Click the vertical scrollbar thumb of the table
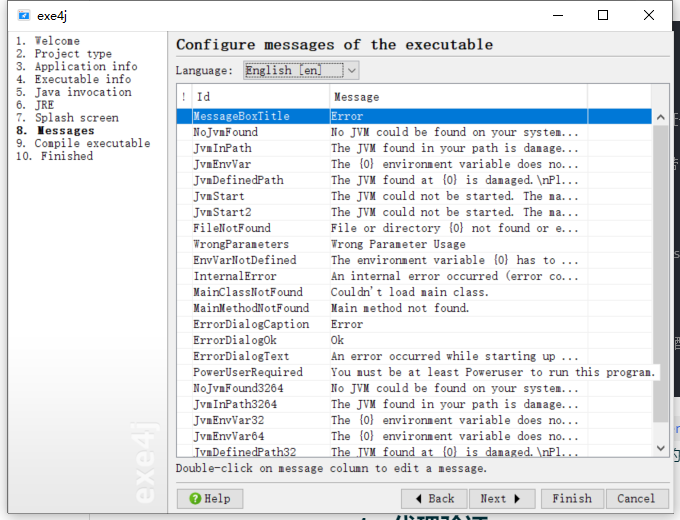 pos(661,270)
